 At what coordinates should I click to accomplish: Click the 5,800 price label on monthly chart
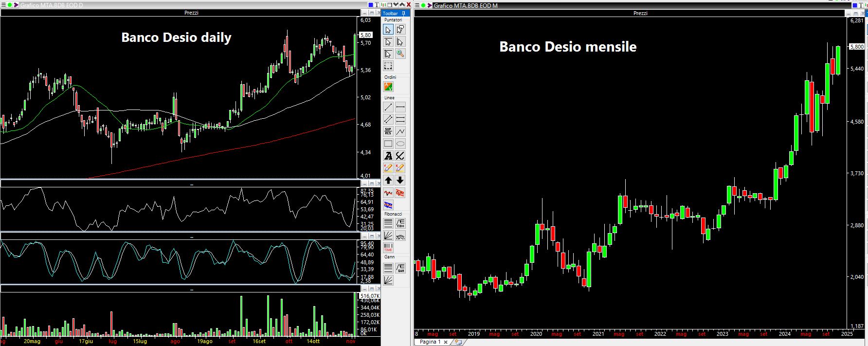[856, 47]
